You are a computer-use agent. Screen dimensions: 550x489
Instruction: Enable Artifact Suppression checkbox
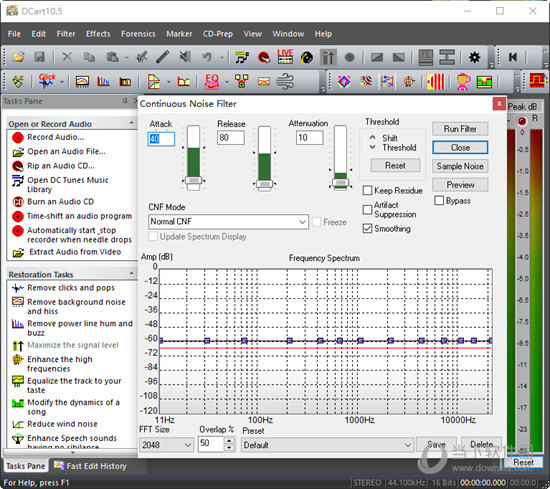(x=367, y=210)
